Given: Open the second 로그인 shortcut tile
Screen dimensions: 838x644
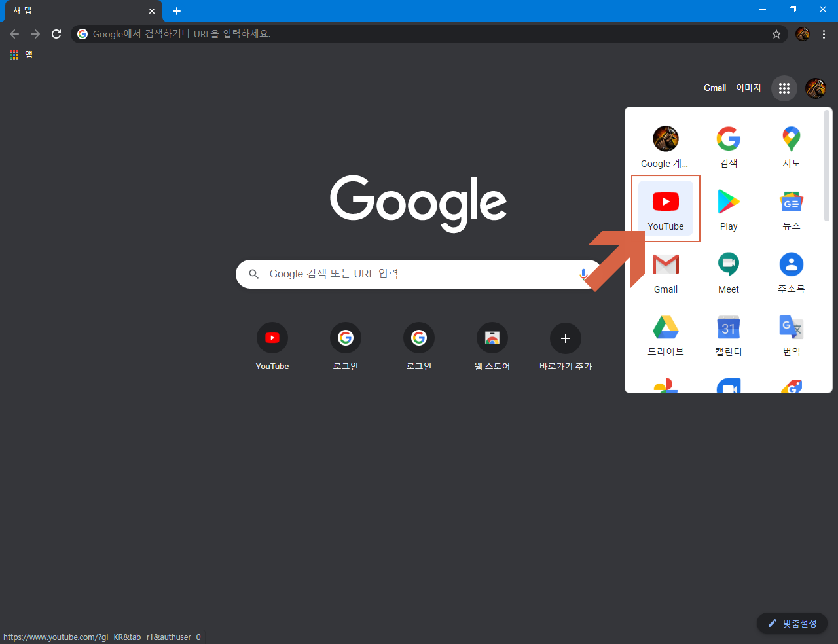Looking at the screenshot, I should 419,347.
